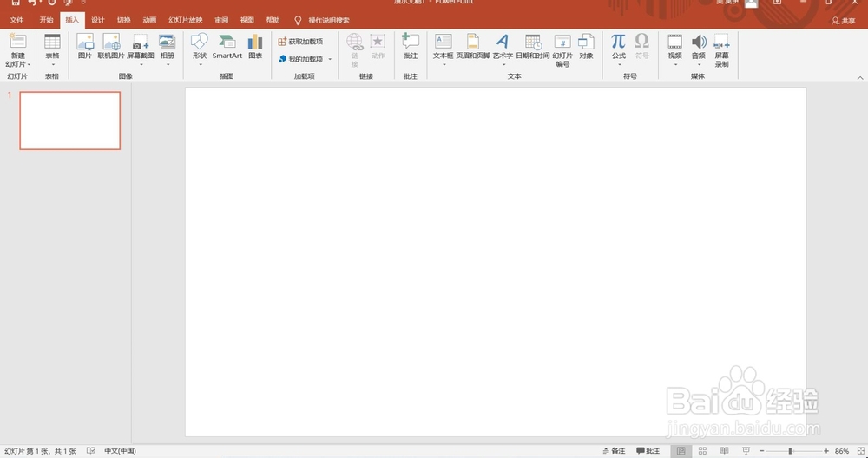Open the 相册 photo album icon
Viewport: 868px width, 458px height.
(x=168, y=42)
